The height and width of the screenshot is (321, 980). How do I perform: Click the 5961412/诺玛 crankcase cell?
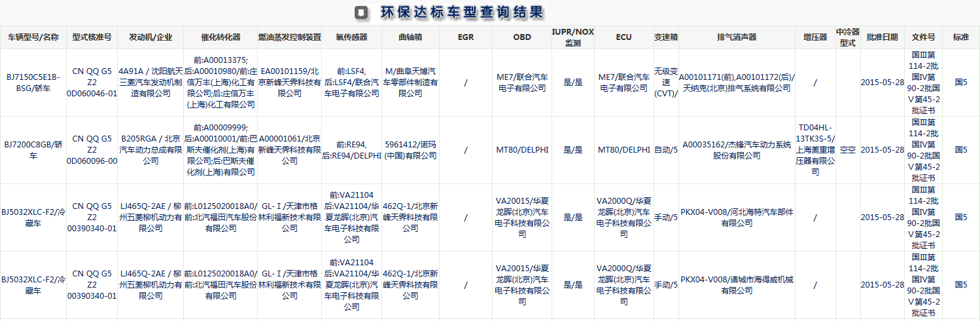(x=410, y=149)
